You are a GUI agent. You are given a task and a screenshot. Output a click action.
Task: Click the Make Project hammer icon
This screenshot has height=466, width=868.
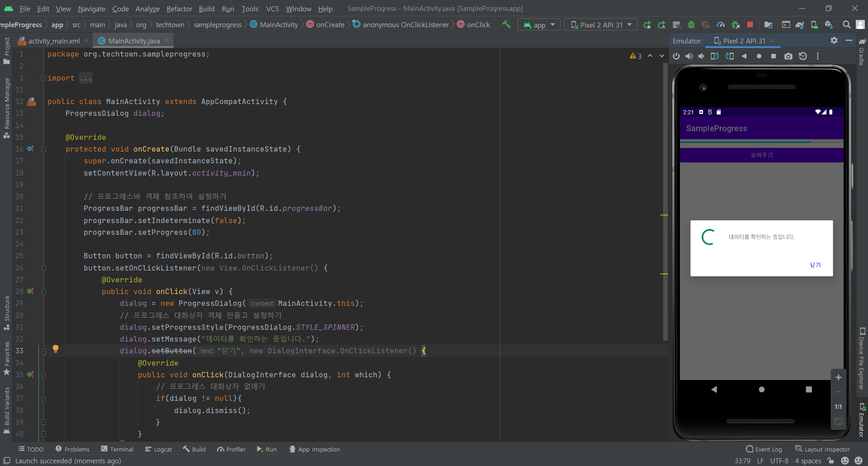tap(507, 24)
